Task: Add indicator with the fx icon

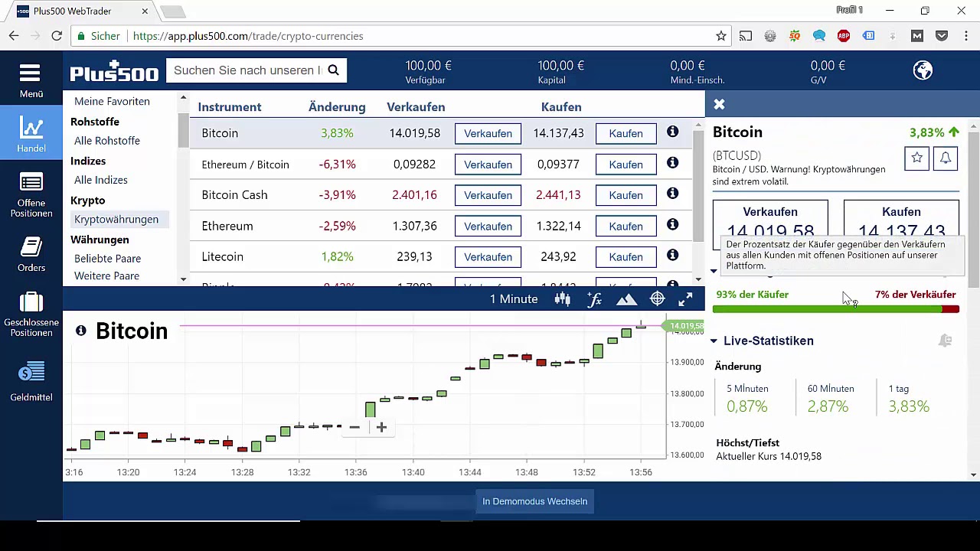Action: [594, 299]
